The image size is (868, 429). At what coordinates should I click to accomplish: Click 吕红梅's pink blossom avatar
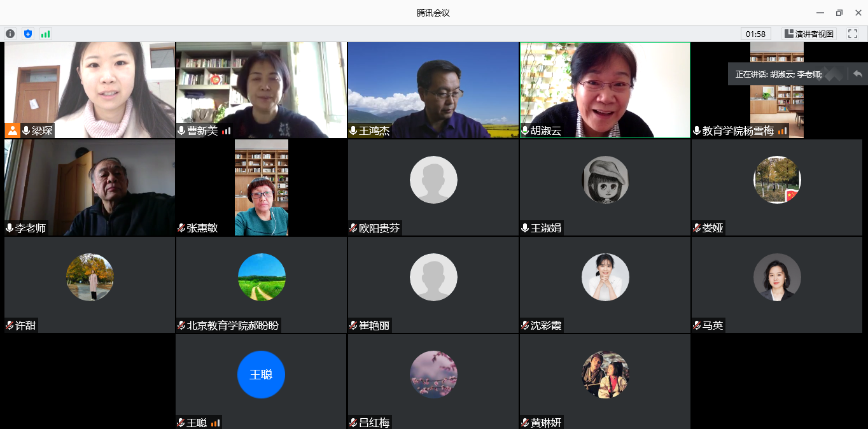[433, 375]
